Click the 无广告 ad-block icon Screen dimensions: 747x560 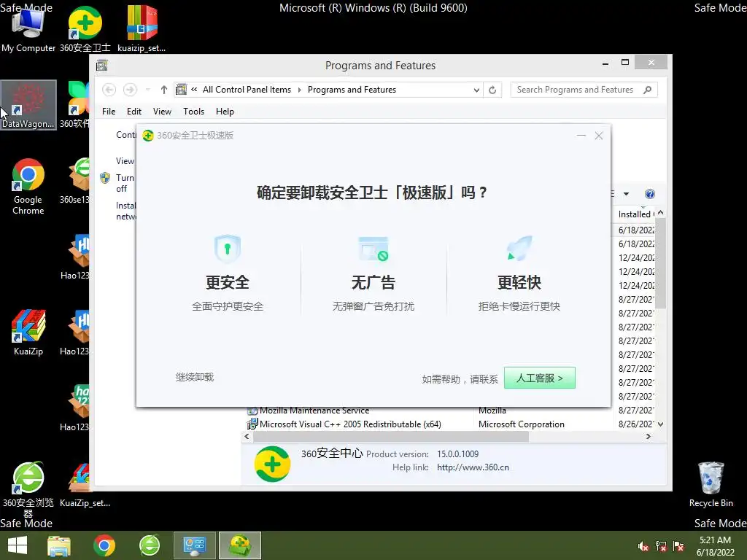pyautogui.click(x=373, y=249)
